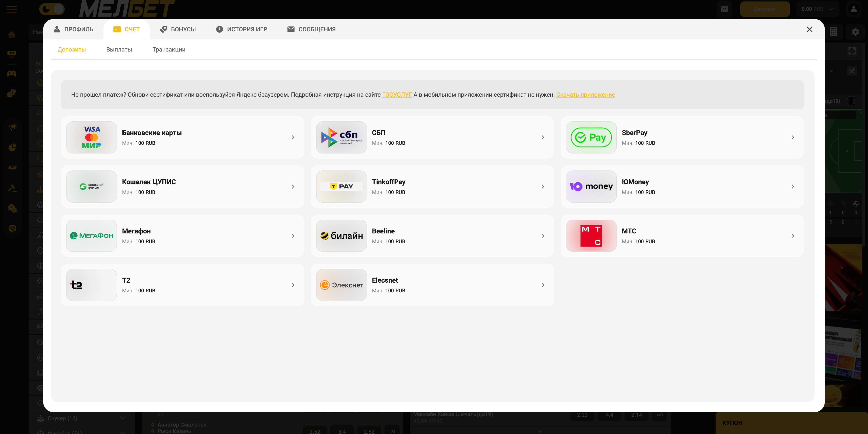Click the Скачать приложение link
Image resolution: width=868 pixels, height=434 pixels.
coord(585,95)
